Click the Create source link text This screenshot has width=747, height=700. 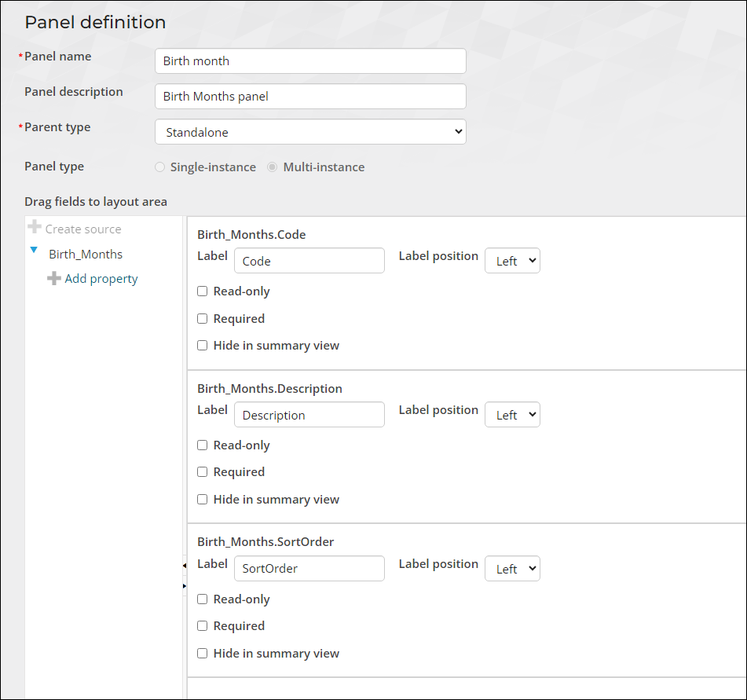tap(83, 229)
